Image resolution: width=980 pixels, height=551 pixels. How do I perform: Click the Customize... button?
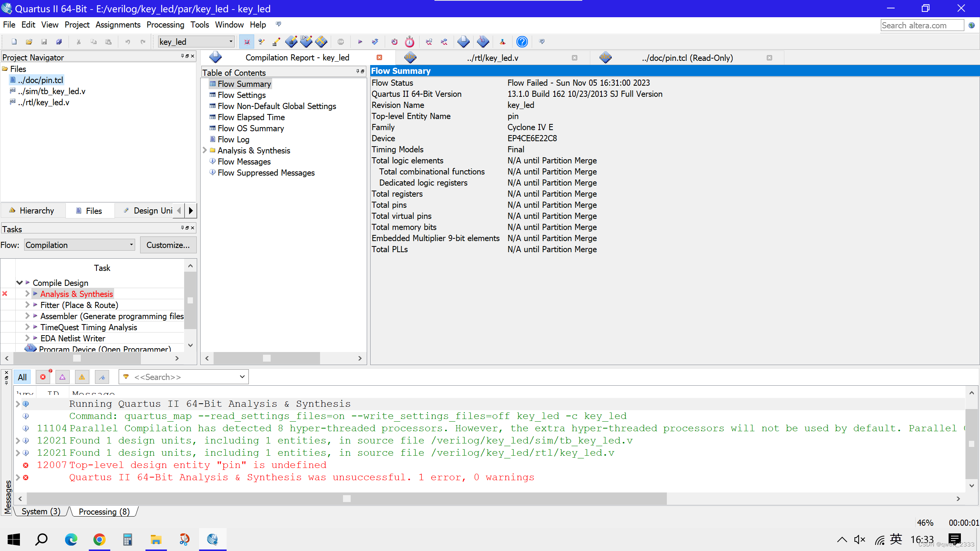click(x=168, y=245)
